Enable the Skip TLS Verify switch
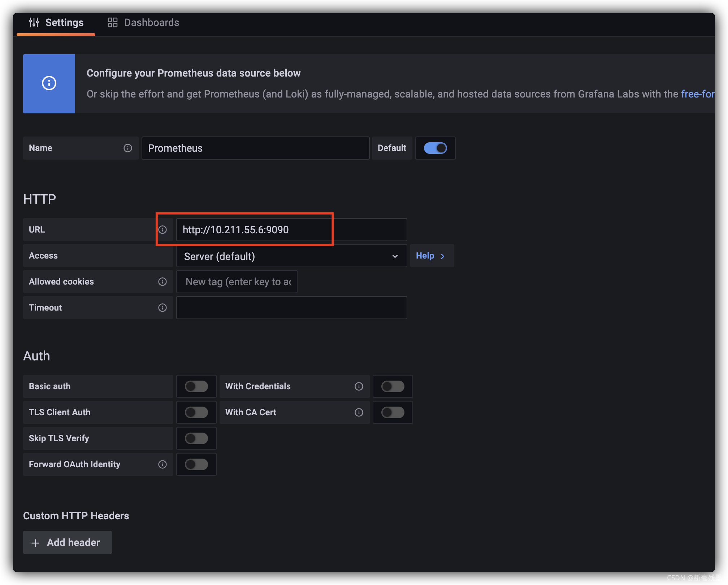 [x=196, y=438]
